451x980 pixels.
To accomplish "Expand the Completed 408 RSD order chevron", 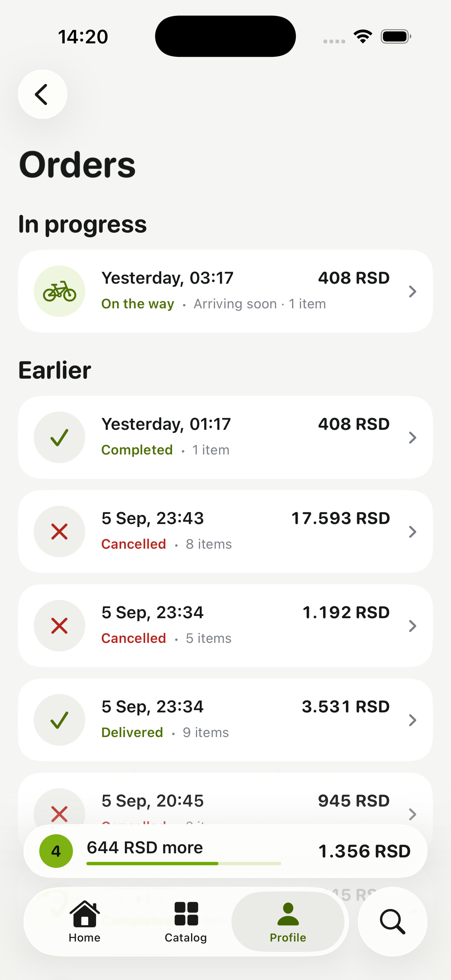I will click(x=412, y=438).
